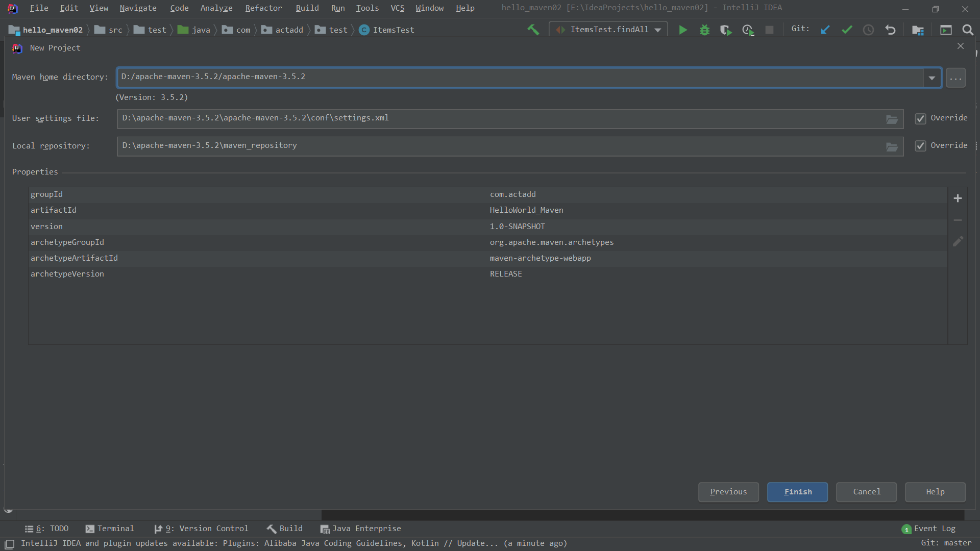The image size is (980, 551).
Task: Browse Maven home with ellipsis button
Action: pyautogui.click(x=955, y=78)
